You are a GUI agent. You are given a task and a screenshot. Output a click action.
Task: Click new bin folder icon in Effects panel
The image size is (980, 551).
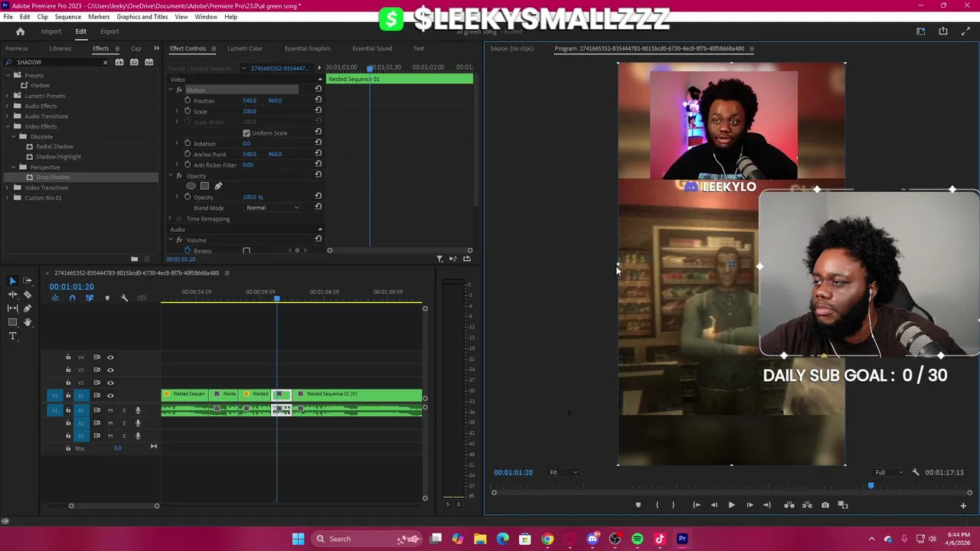134,259
